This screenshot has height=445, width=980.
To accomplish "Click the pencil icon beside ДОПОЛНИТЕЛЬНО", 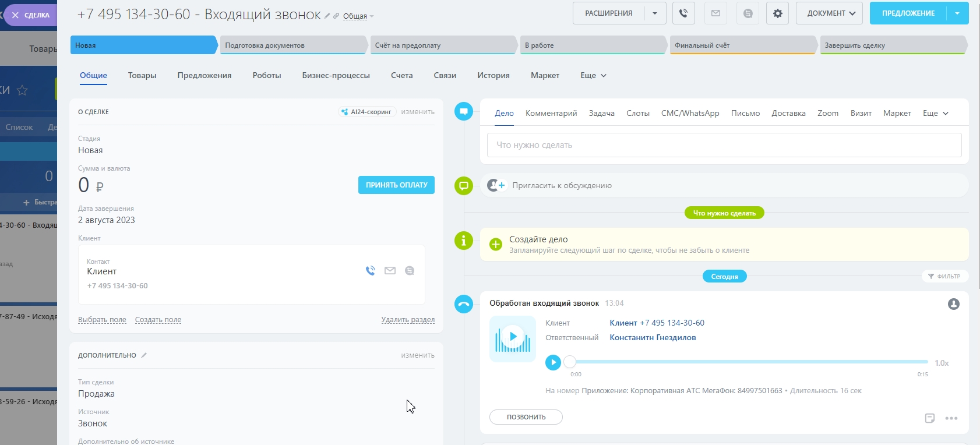I will [144, 355].
